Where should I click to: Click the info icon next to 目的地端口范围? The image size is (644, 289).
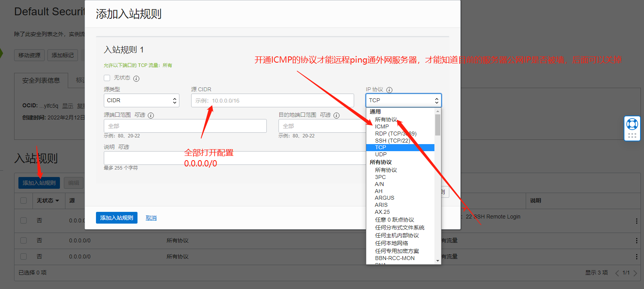coord(336,115)
